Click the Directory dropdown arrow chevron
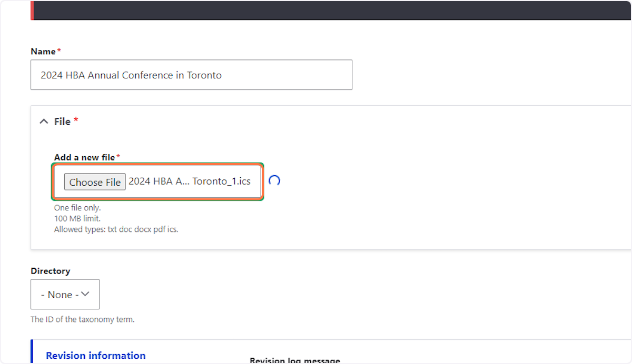Screen dimensions: 632x364 pos(85,294)
